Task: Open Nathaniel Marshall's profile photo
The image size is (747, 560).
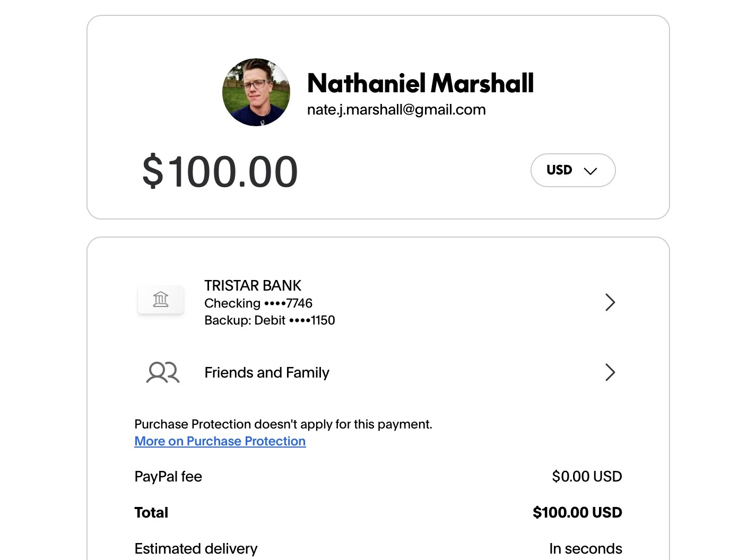Action: click(x=256, y=92)
